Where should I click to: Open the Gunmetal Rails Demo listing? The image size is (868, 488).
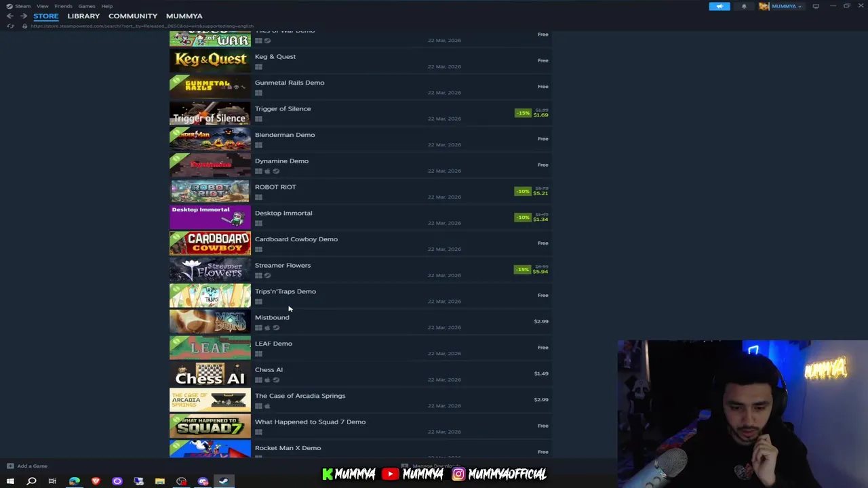360,86
